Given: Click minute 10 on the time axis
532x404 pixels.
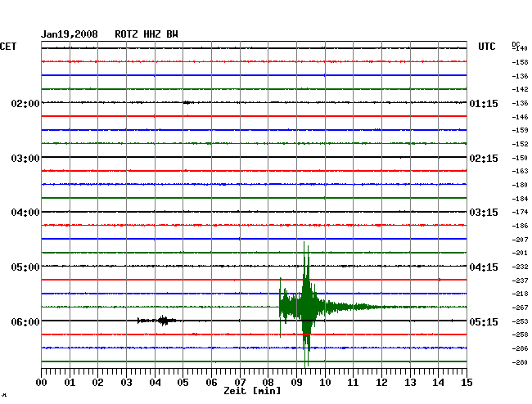Looking at the screenshot, I should click(325, 383).
